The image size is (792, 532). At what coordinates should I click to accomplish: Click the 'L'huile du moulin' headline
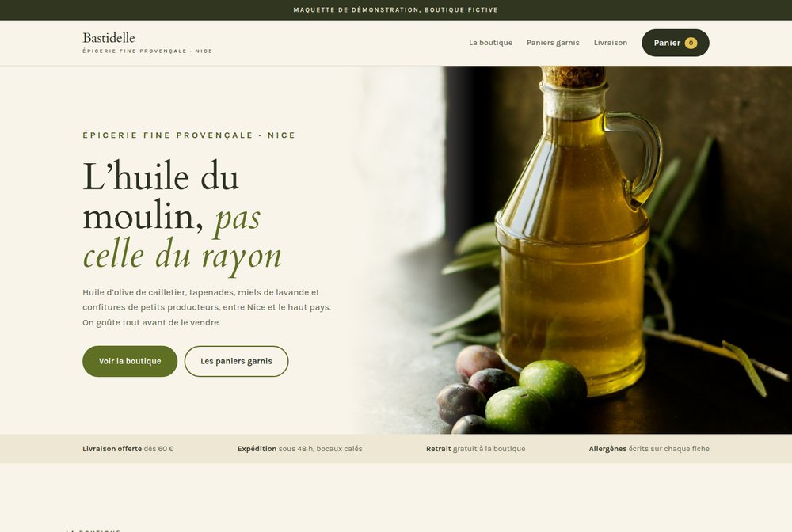tap(182, 216)
